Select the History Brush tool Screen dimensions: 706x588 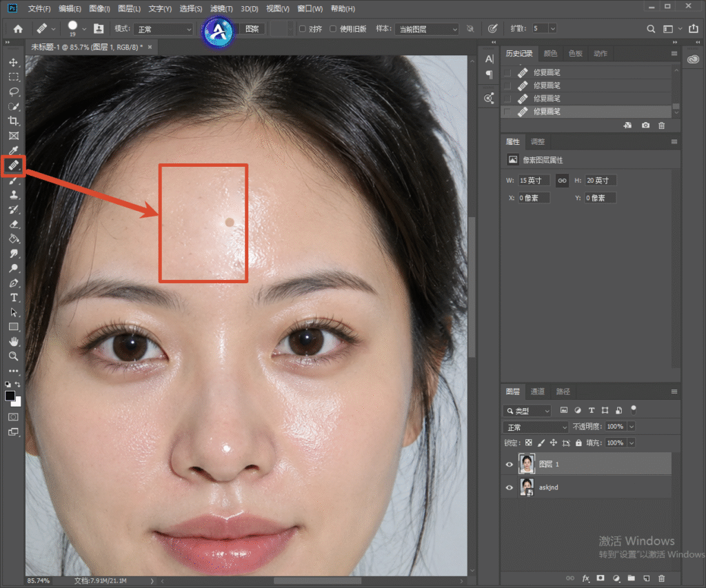(x=14, y=210)
